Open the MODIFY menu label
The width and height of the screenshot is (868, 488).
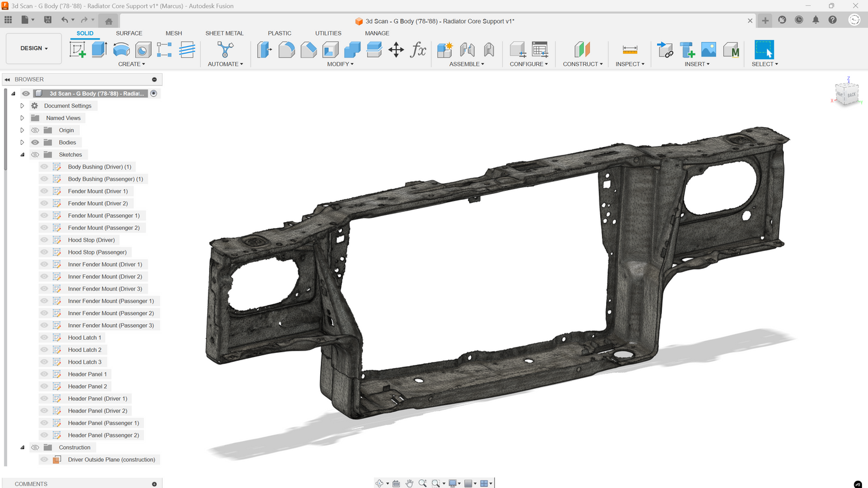[x=340, y=64]
